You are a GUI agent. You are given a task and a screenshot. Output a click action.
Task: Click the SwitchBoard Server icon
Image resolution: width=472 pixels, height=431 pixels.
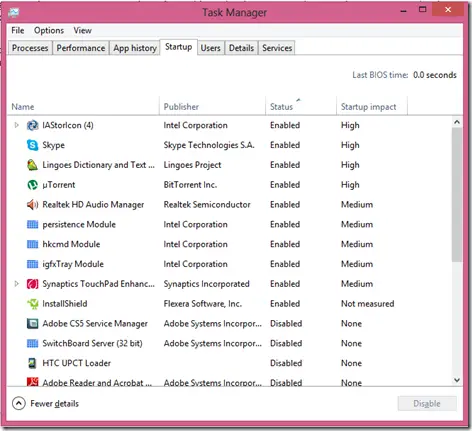(32, 343)
